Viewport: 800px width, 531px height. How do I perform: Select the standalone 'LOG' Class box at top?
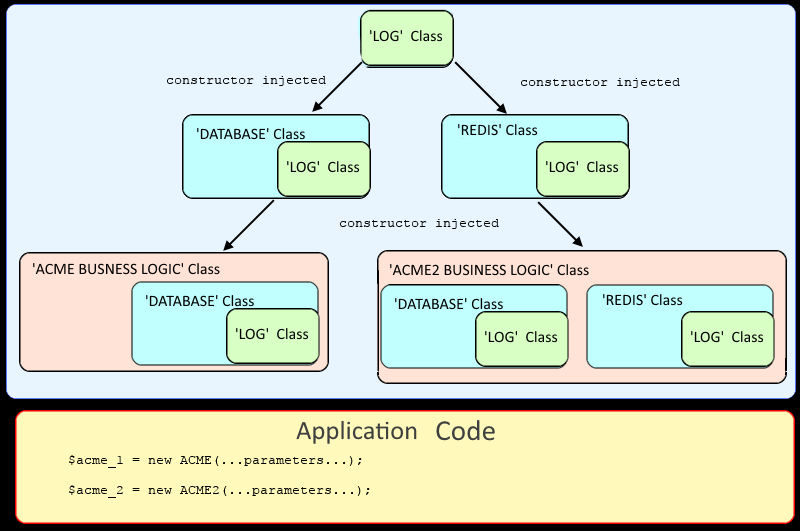(x=407, y=39)
